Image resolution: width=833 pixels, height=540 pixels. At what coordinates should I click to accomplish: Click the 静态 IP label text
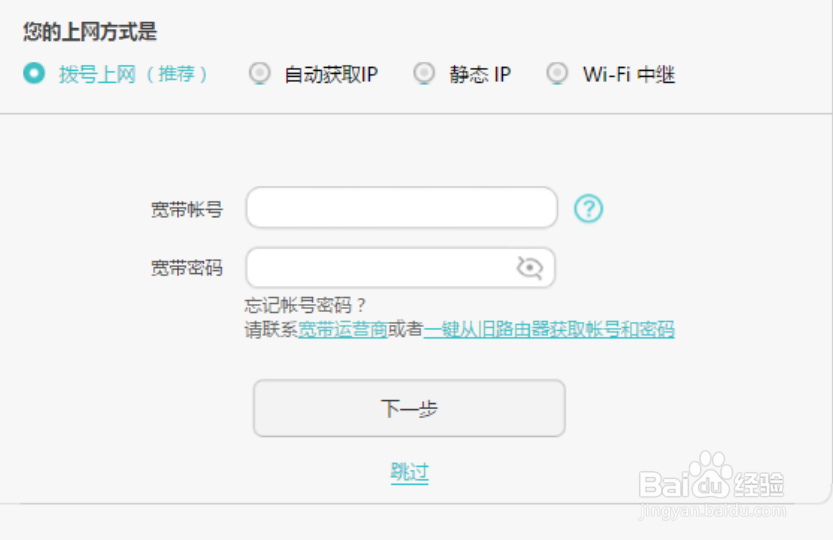pyautogui.click(x=480, y=74)
